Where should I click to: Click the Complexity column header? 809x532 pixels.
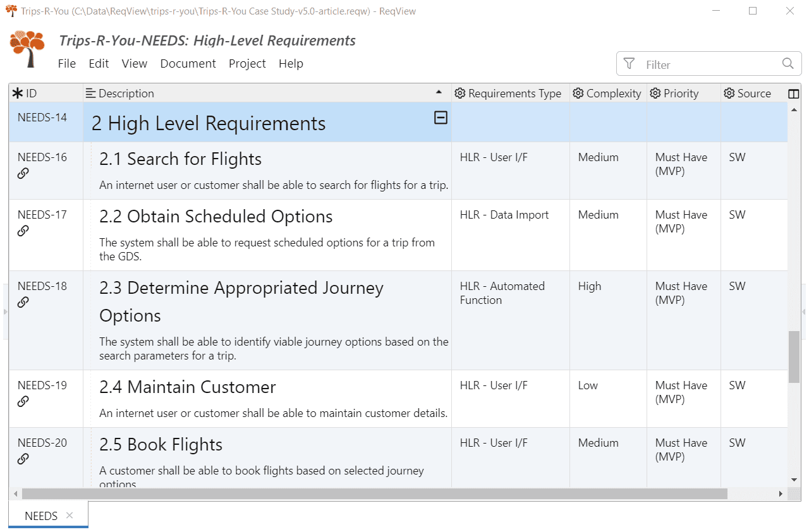click(613, 94)
